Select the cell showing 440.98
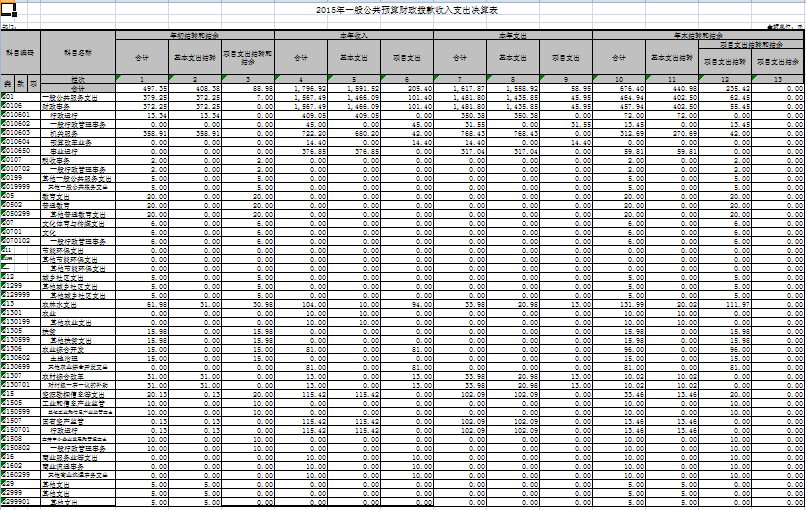The height and width of the screenshot is (510, 806). (x=671, y=88)
